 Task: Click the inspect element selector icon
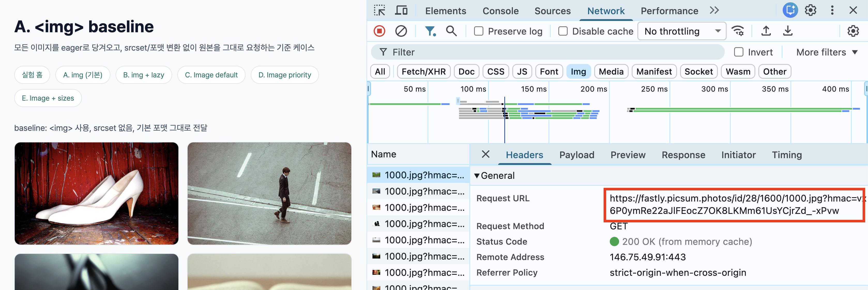click(x=379, y=11)
